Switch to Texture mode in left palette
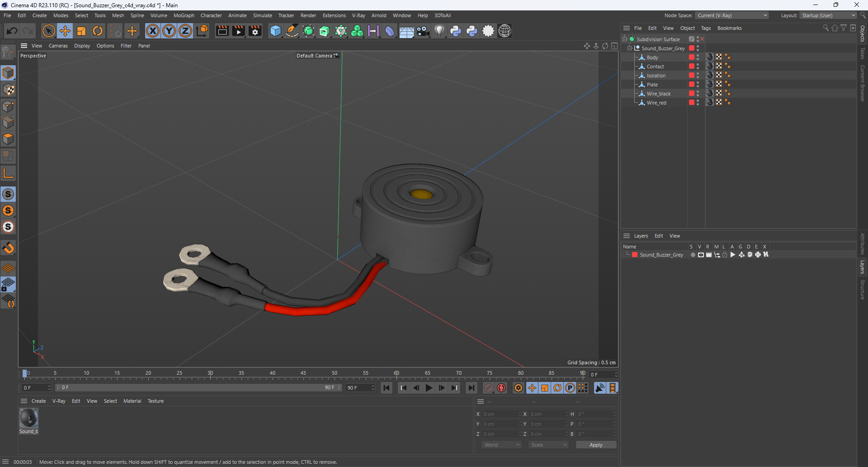Screen dimensions: 868x467 click(x=8, y=90)
